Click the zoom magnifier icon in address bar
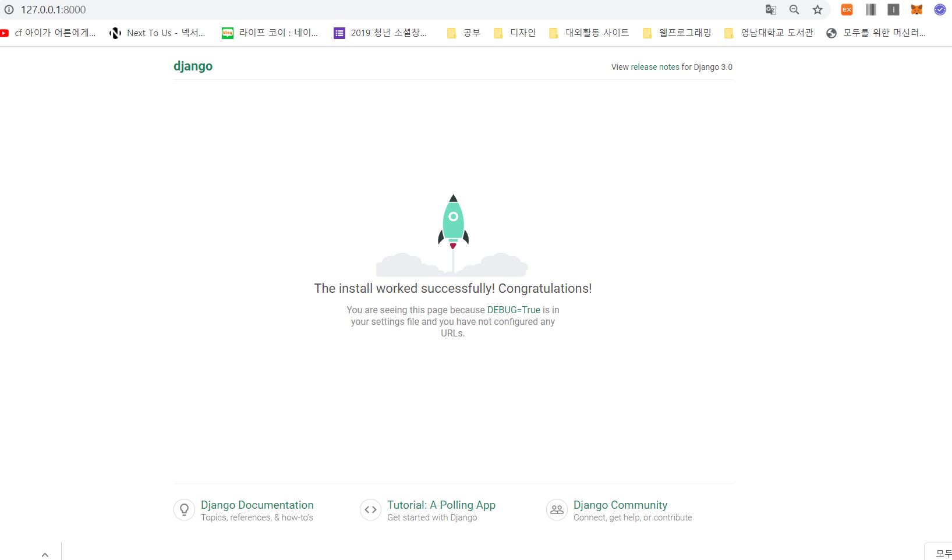Viewport: 952px width, 560px height. click(x=794, y=9)
